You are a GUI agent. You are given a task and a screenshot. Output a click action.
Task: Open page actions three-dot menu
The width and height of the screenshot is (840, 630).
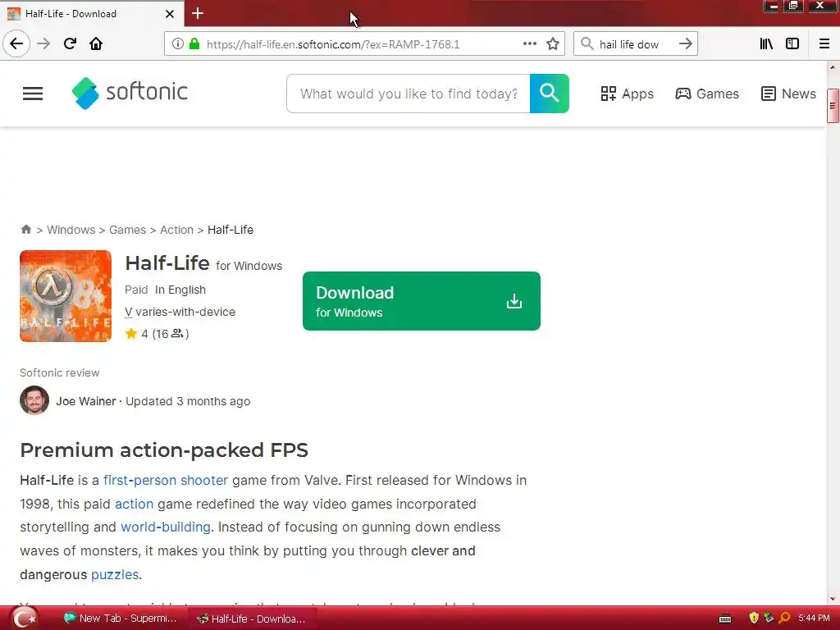point(529,44)
